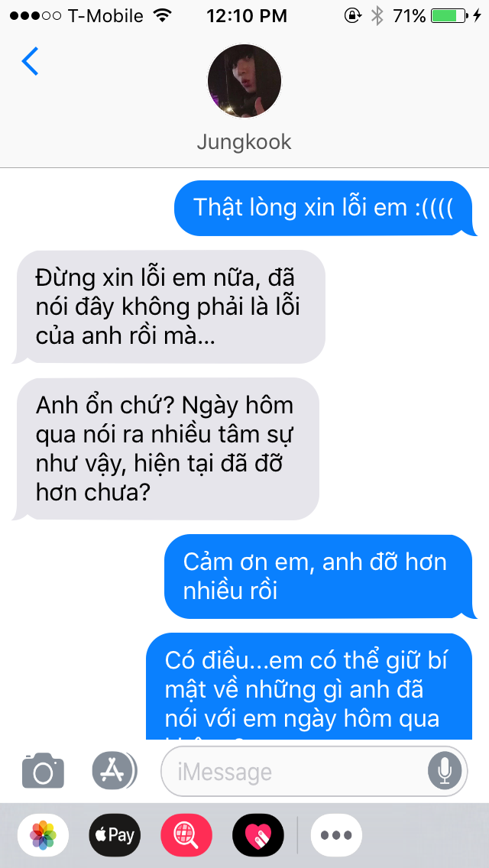This screenshot has width=489, height=868.
Task: Tap the blue back chevron
Action: coord(30,61)
